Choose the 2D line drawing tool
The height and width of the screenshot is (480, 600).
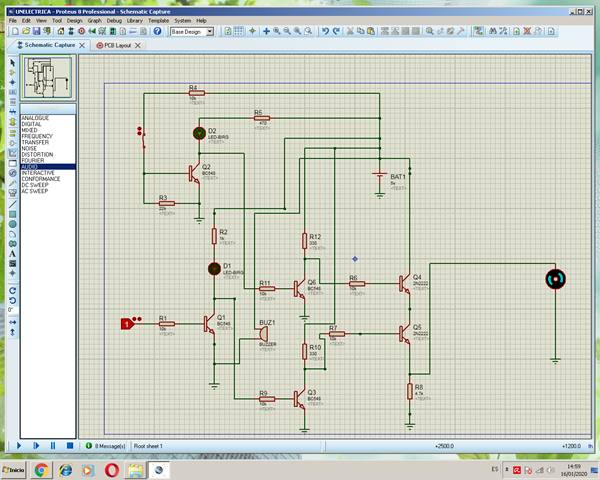(x=12, y=203)
